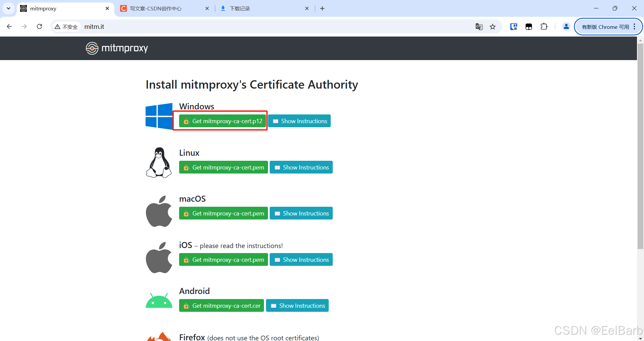Show Instructions for macOS
The height and width of the screenshot is (341, 644).
pyautogui.click(x=301, y=213)
